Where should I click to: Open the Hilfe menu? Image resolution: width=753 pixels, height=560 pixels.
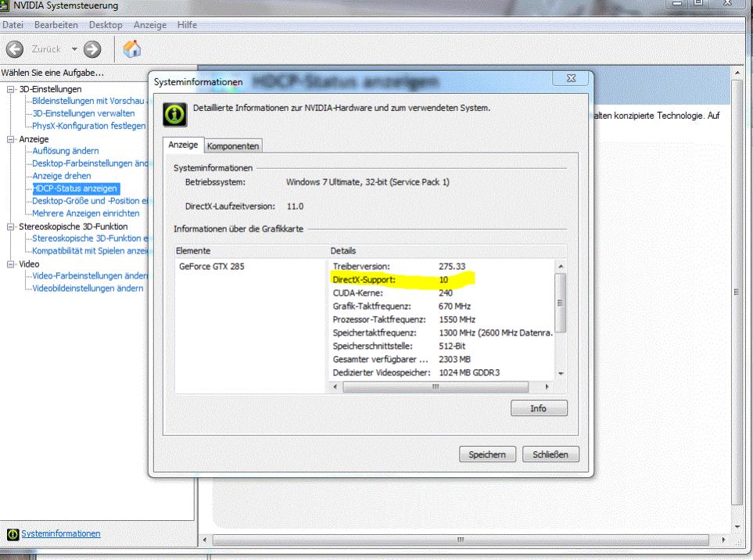point(187,25)
